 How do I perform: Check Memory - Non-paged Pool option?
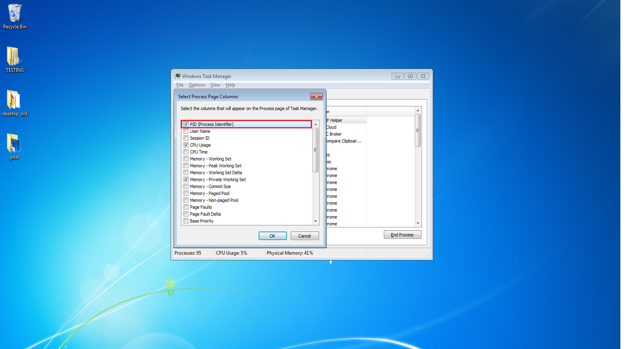[186, 200]
